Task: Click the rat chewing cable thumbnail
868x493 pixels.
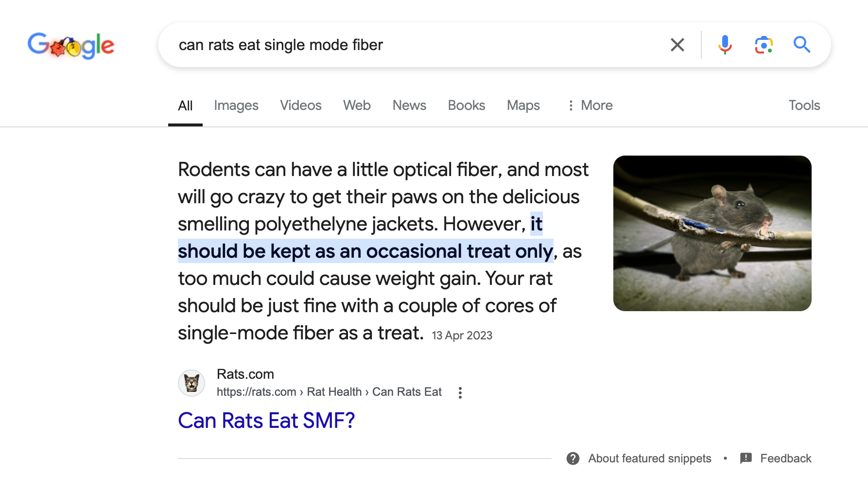Action: (x=712, y=233)
